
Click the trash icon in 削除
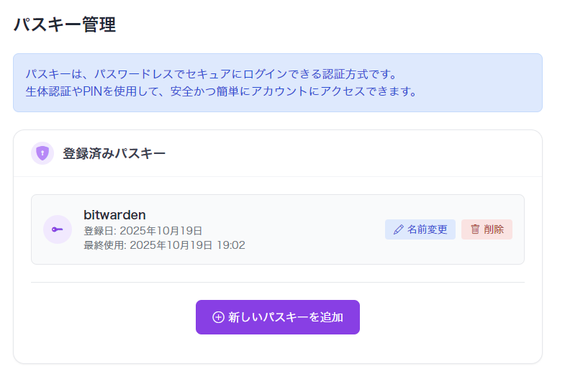point(475,229)
